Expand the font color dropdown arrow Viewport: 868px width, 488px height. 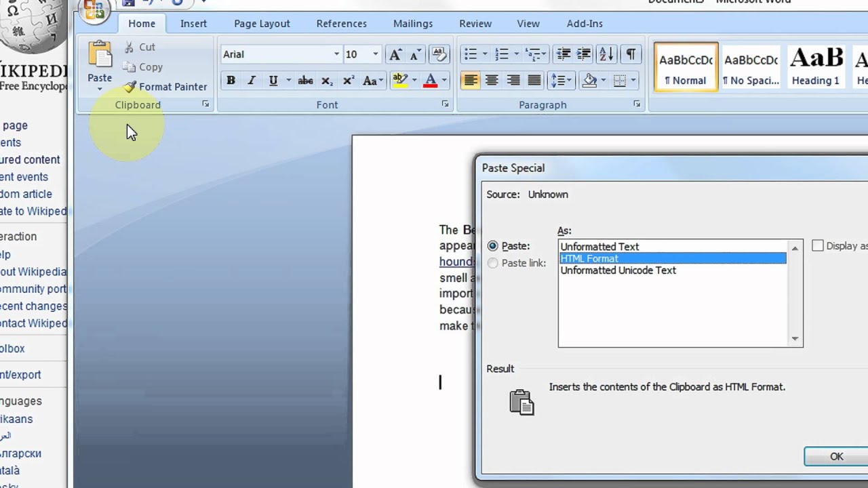tap(444, 81)
